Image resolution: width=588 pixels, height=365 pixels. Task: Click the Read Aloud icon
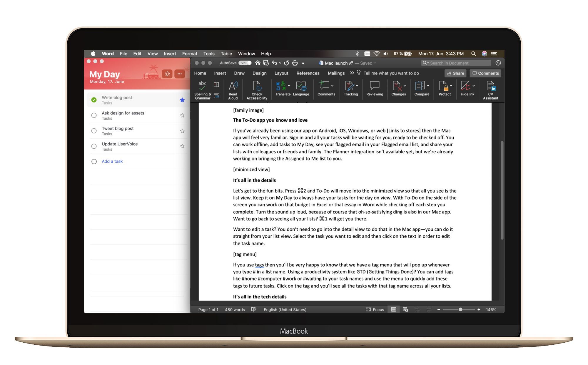tap(233, 87)
